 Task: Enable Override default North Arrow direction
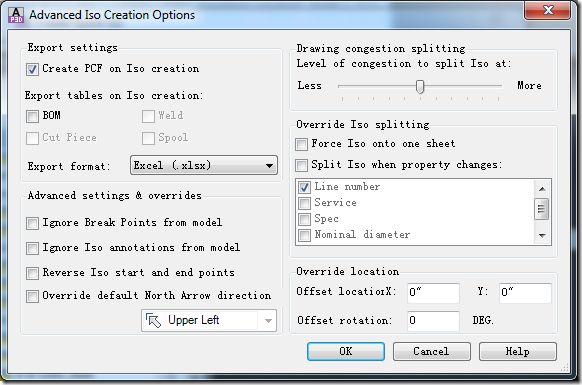[x=32, y=296]
